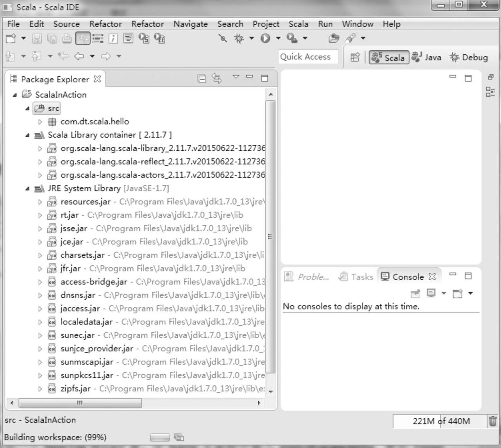501x448 pixels.
Task: Click the Debug bug icon in toolbar
Action: pos(239,38)
